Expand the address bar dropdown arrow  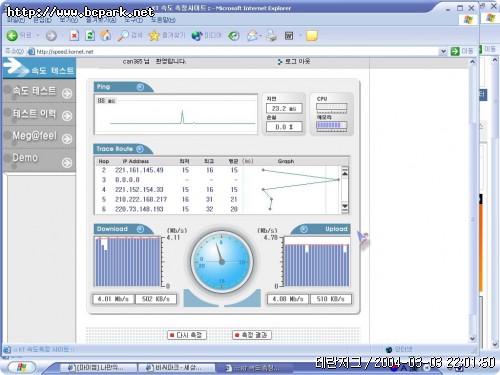pyautogui.click(x=443, y=51)
